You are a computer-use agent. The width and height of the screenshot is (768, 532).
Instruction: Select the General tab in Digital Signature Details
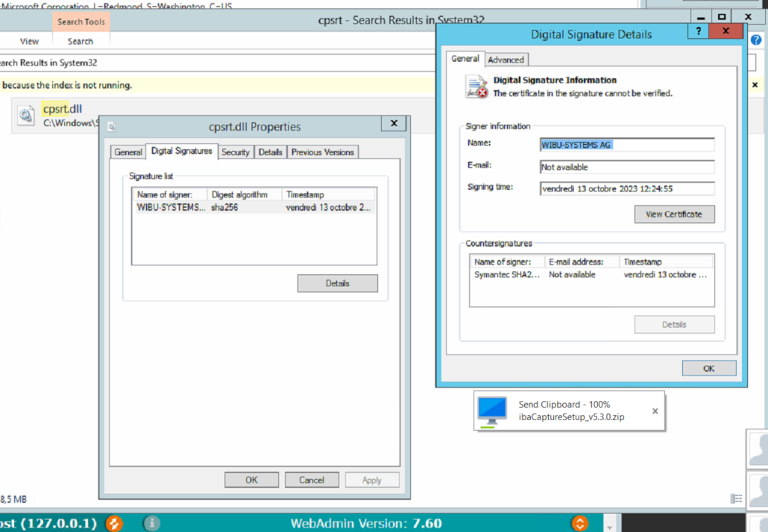[465, 59]
